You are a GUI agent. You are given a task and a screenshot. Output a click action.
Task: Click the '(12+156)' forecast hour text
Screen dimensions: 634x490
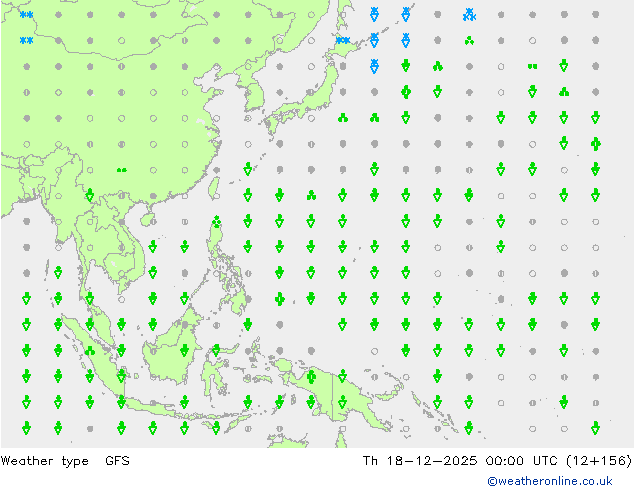tap(598, 460)
